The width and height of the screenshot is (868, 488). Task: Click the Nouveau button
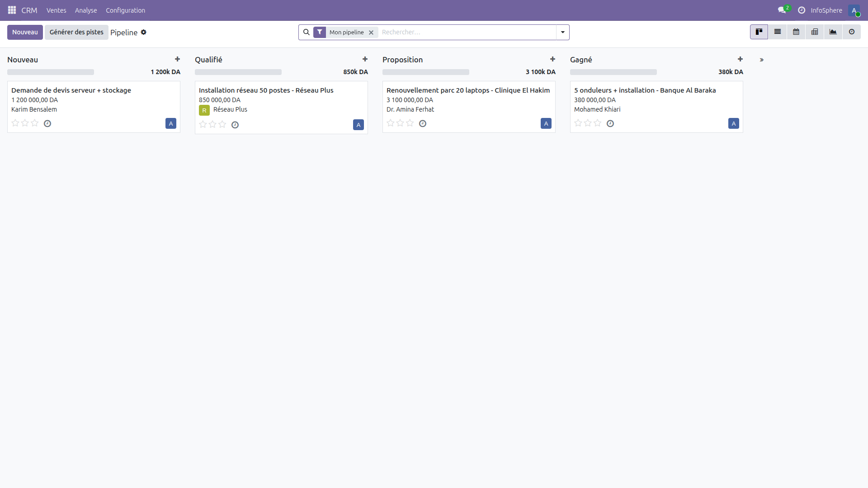point(25,32)
